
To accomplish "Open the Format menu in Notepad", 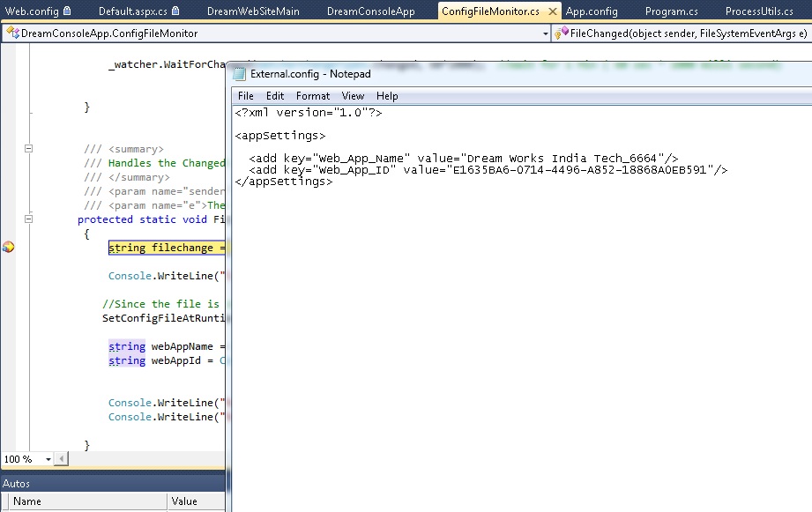I will (x=313, y=96).
